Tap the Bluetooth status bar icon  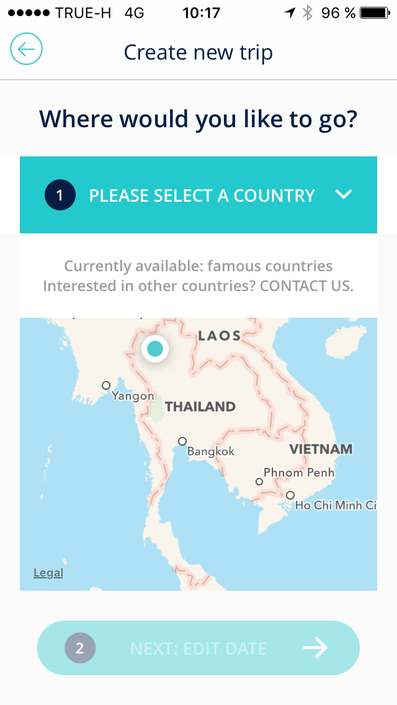307,13
